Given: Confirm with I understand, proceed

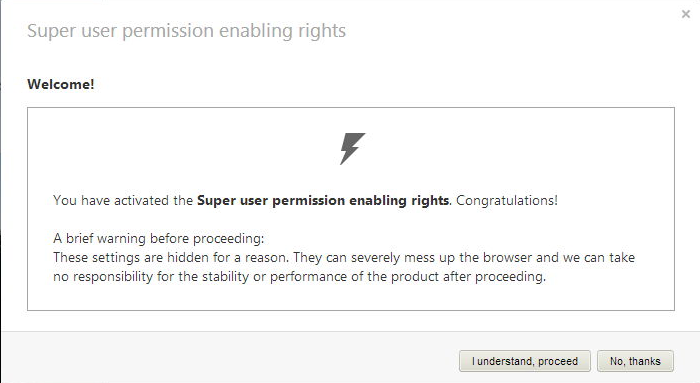Looking at the screenshot, I should pos(525,361).
